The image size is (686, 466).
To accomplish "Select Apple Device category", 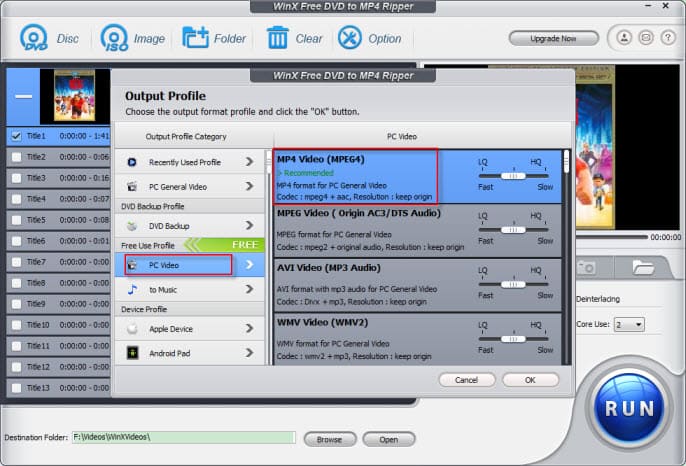I will [190, 329].
